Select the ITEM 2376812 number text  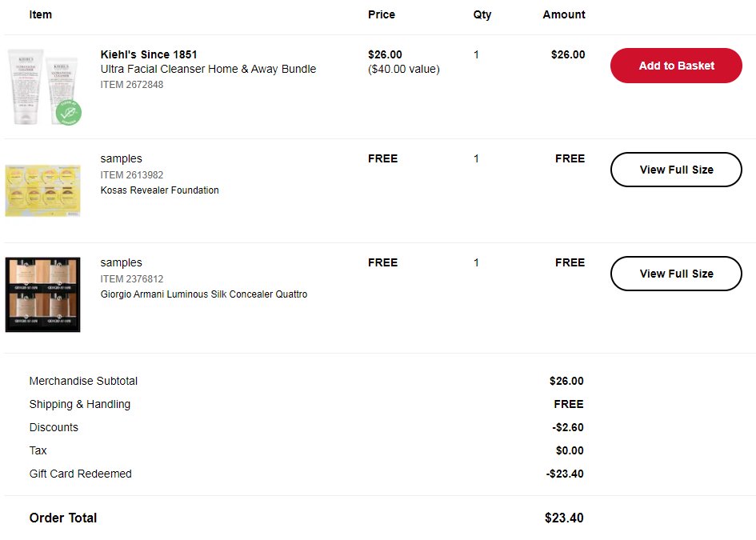[132, 279]
